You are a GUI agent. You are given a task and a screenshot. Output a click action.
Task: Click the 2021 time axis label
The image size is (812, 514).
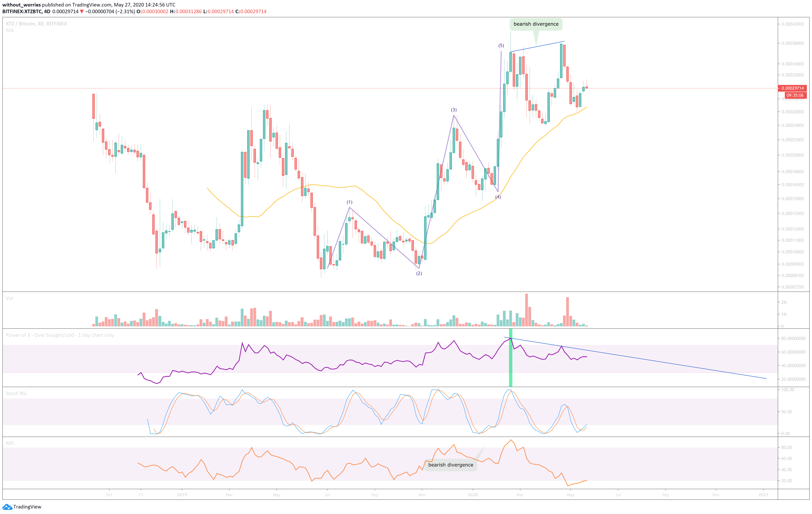[x=764, y=495]
